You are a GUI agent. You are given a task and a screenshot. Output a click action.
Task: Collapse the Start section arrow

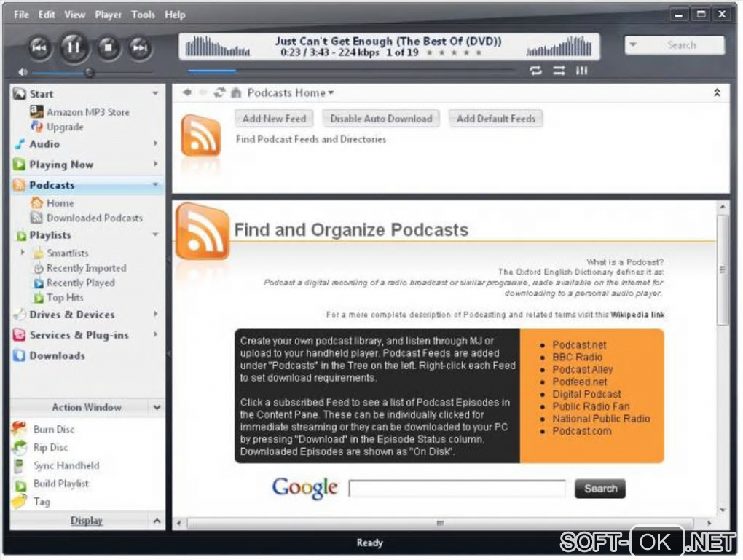click(155, 93)
